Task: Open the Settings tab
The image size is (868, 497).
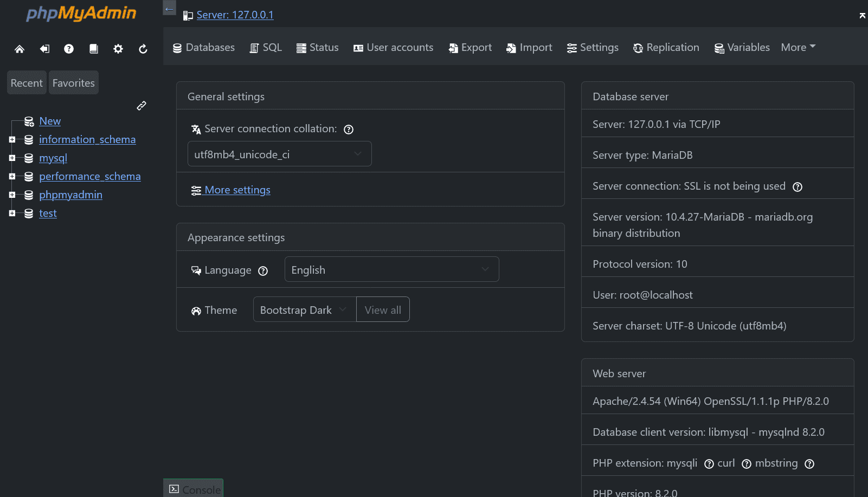Action: coord(593,48)
